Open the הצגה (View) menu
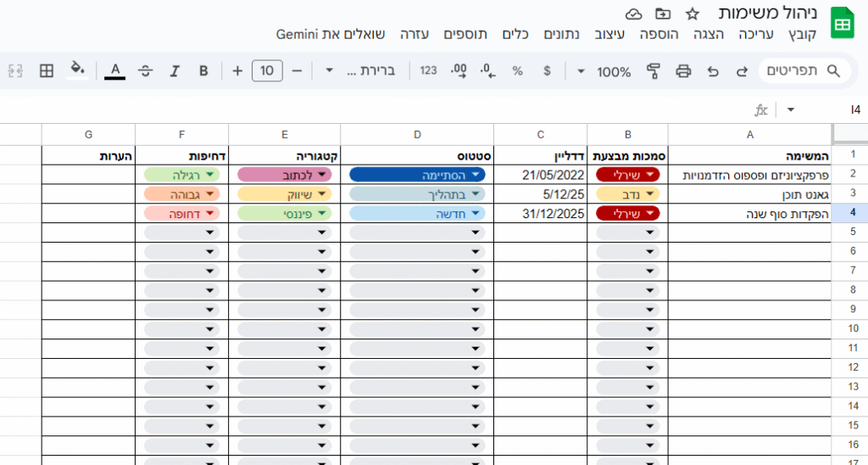868x465 pixels. tap(709, 34)
